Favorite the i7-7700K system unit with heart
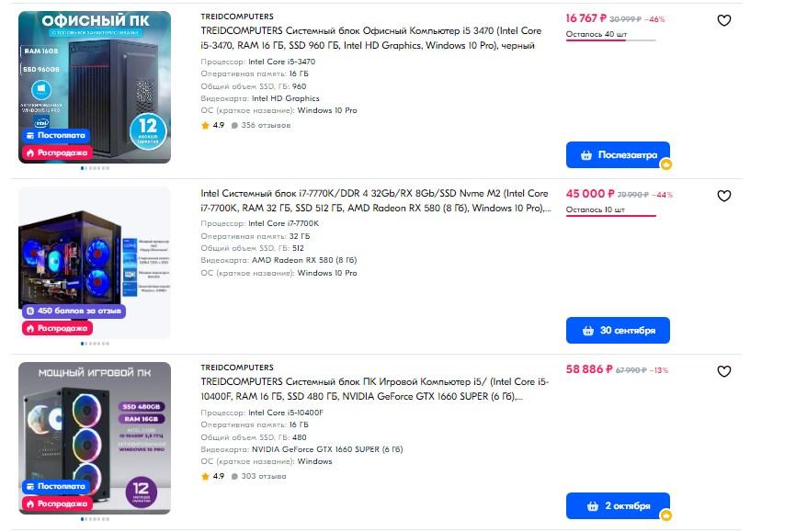807x532 pixels. (x=723, y=196)
